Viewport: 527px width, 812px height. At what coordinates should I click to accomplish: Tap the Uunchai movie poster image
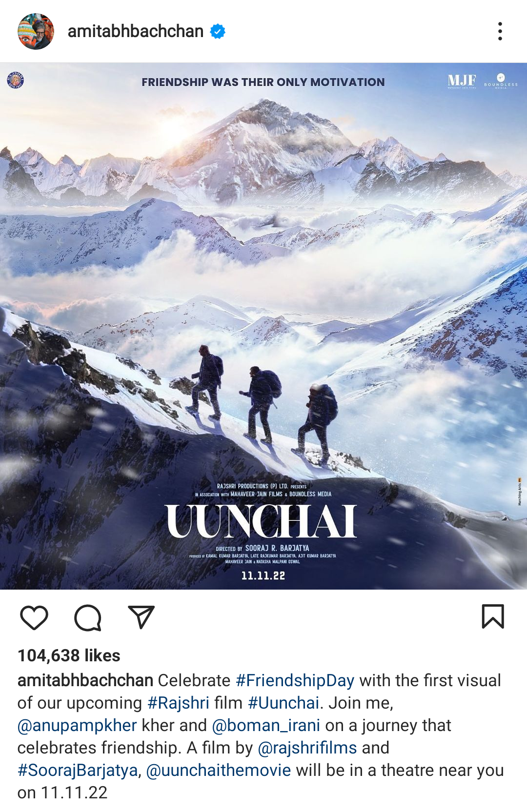[x=263, y=326]
